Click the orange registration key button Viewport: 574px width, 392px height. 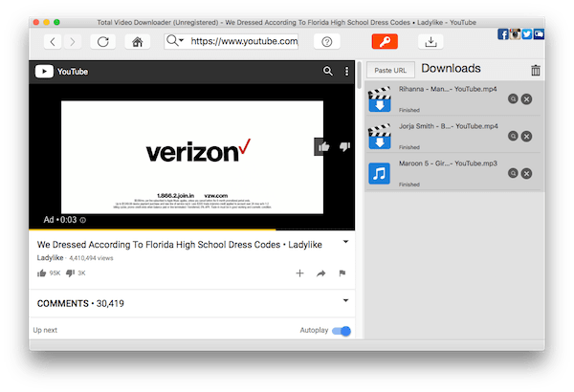point(384,42)
